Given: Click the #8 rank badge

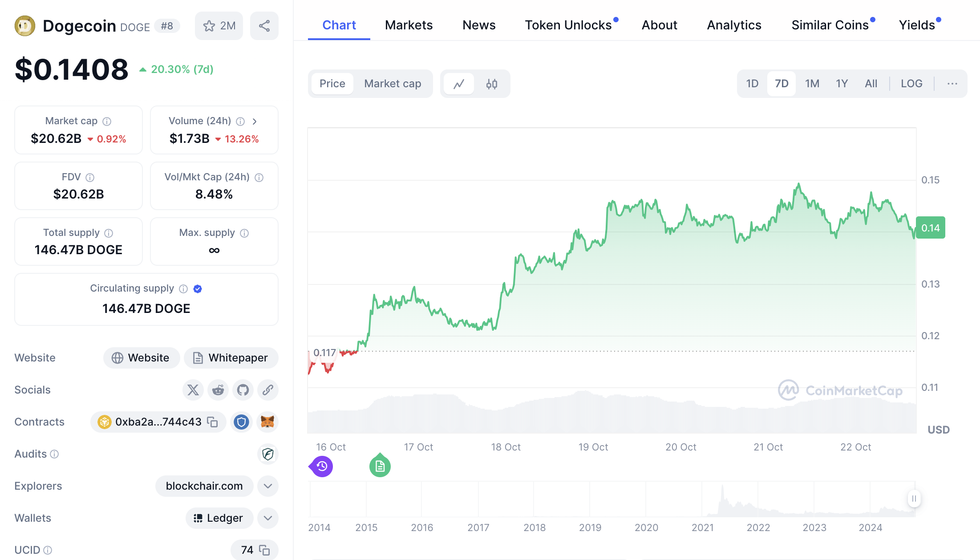Looking at the screenshot, I should [x=167, y=26].
